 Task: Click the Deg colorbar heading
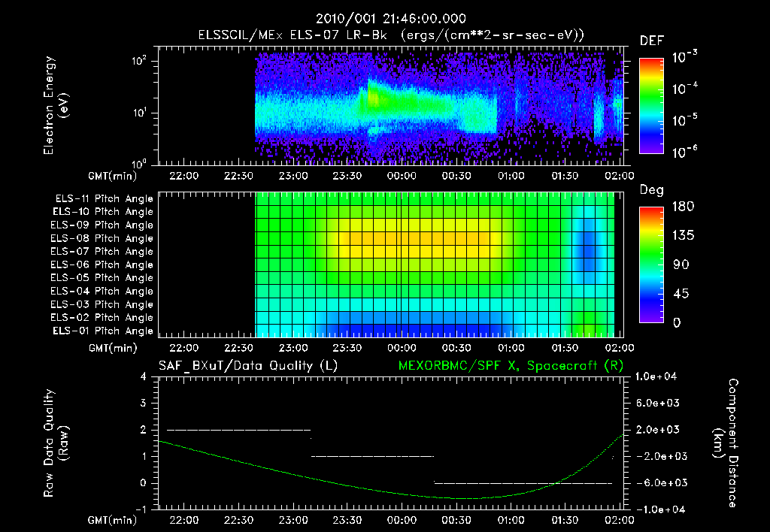click(x=651, y=190)
